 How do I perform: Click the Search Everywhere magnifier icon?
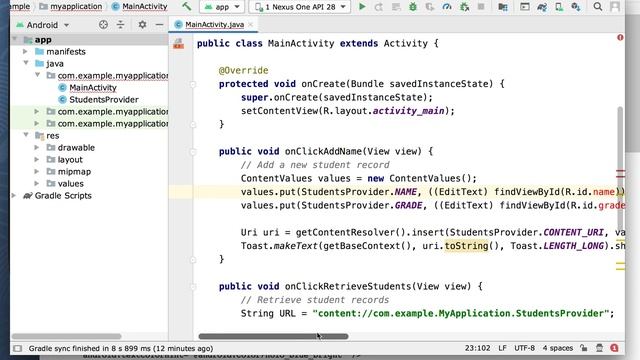[598, 7]
